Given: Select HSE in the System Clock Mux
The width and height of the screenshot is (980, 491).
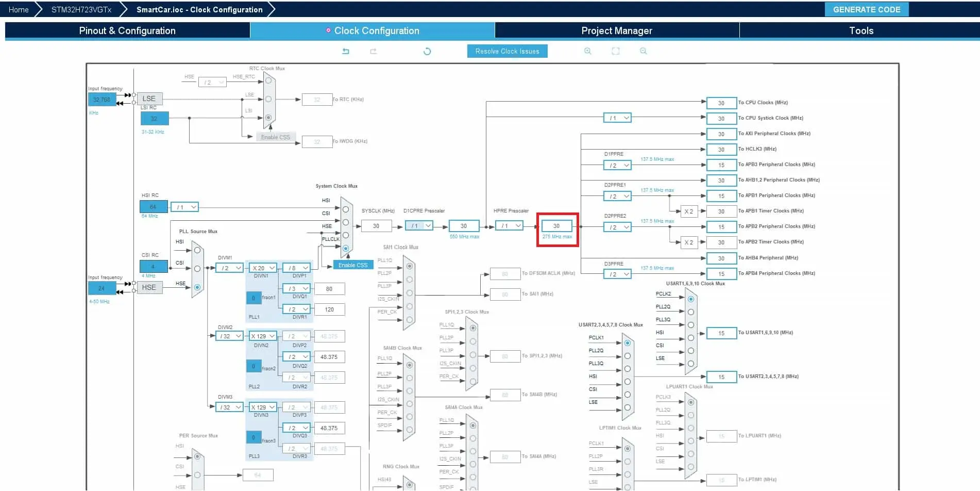Looking at the screenshot, I should coord(346,235).
